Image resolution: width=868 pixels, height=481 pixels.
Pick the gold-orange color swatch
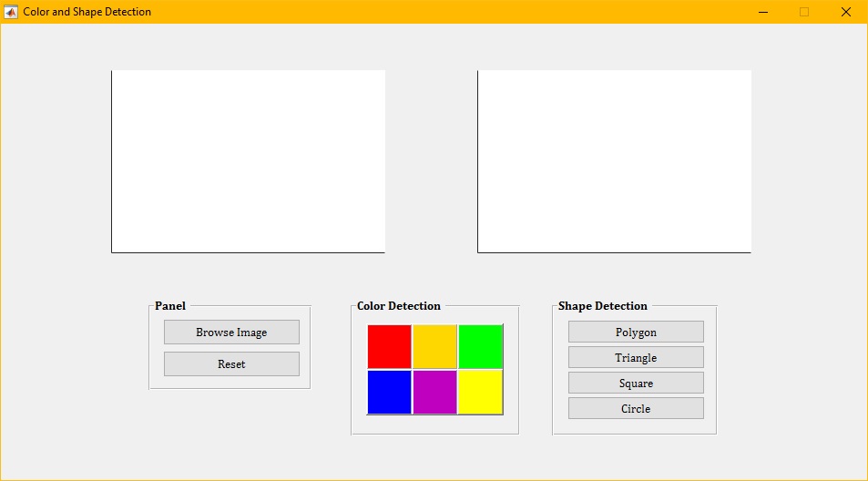tap(434, 346)
